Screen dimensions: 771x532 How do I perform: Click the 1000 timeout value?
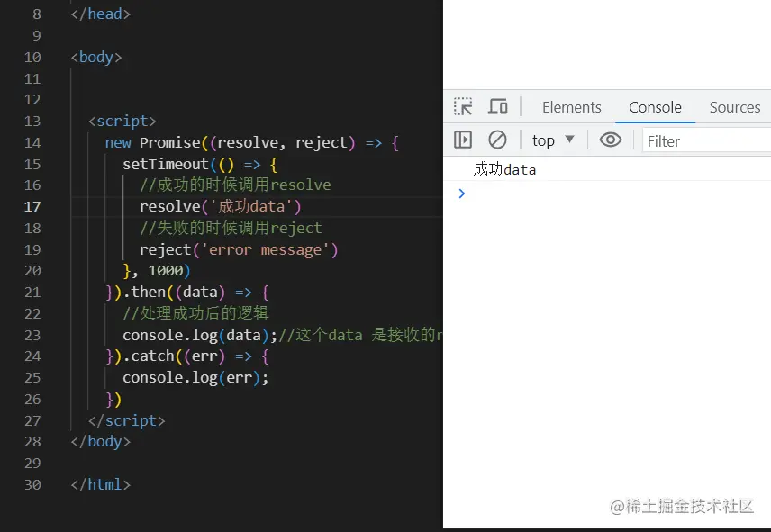pos(166,271)
